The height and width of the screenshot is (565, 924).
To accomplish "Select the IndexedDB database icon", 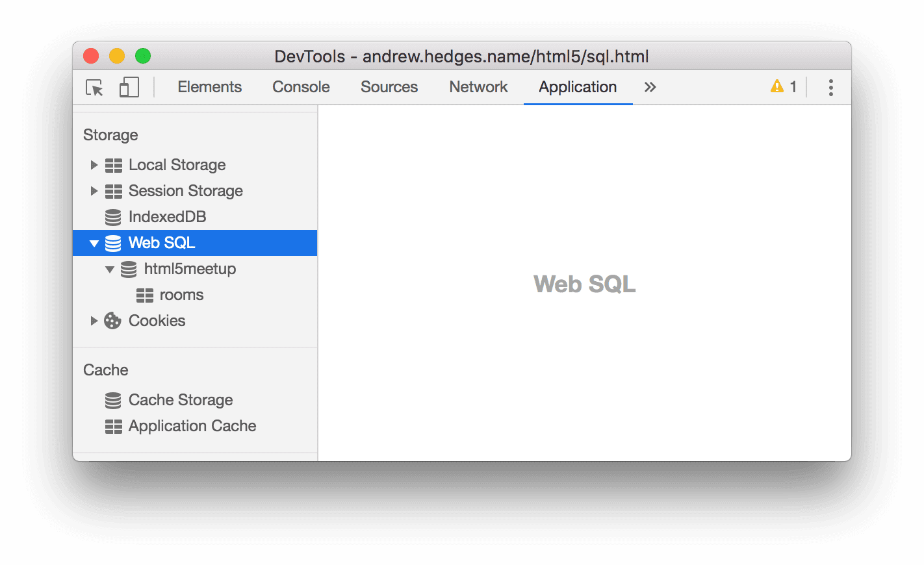I will (113, 216).
